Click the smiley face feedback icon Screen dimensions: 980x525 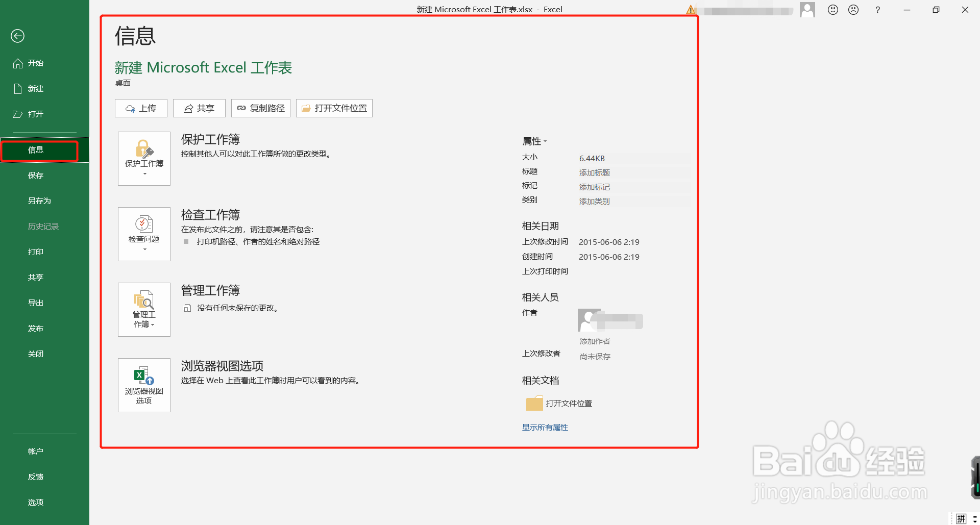click(833, 10)
